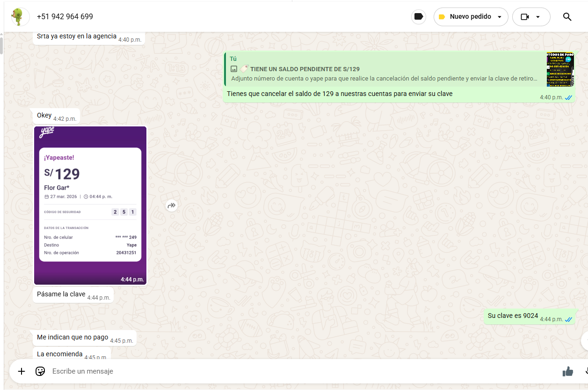Open the attach menu plus icon
Image resolution: width=588 pixels, height=390 pixels.
(x=22, y=371)
